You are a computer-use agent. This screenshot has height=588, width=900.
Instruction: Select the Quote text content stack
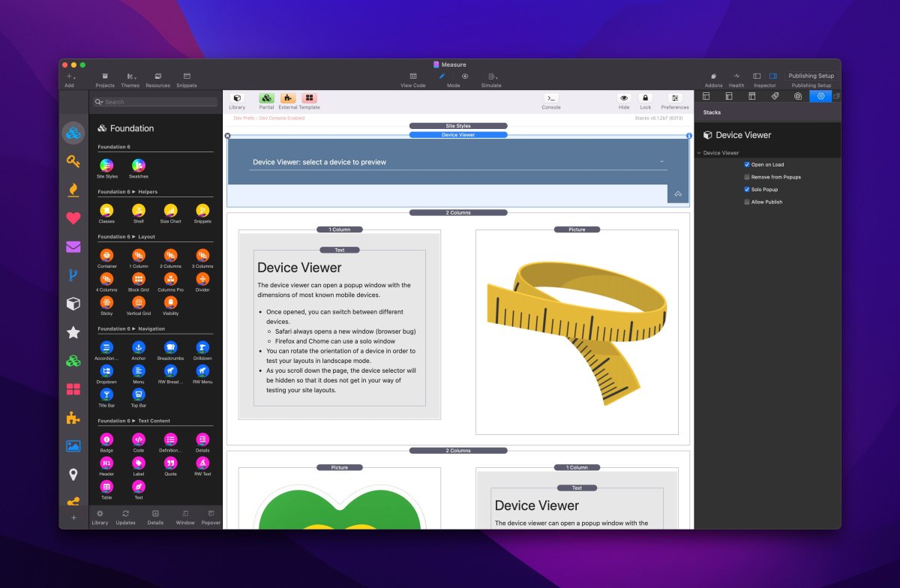(x=171, y=463)
